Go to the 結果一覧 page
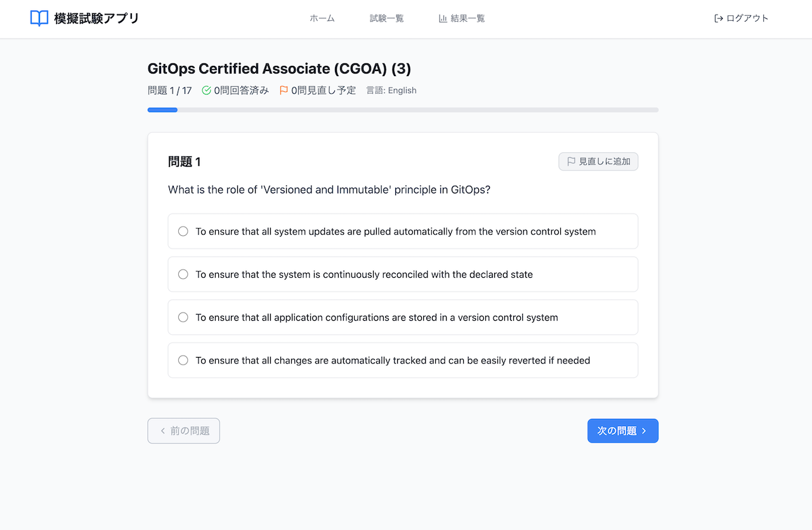 point(468,18)
